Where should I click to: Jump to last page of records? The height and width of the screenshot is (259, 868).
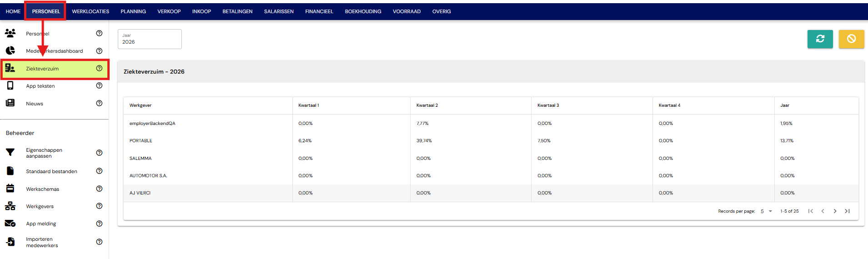click(847, 211)
